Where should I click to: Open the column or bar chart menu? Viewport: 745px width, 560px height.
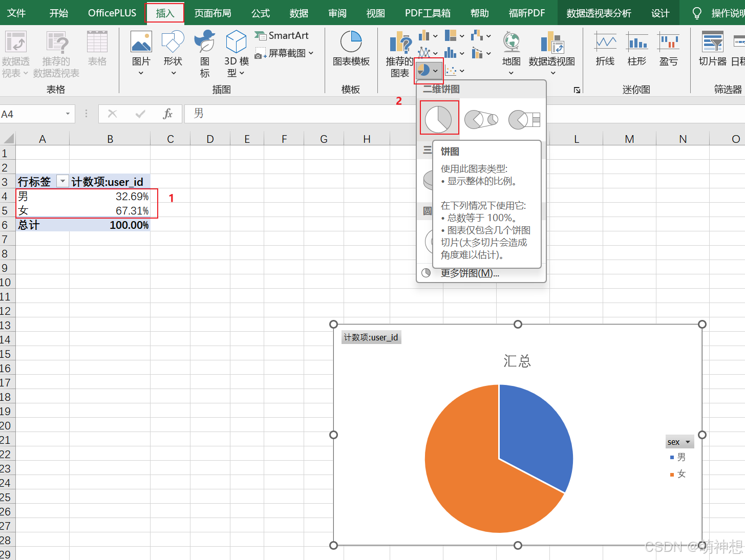[x=428, y=36]
